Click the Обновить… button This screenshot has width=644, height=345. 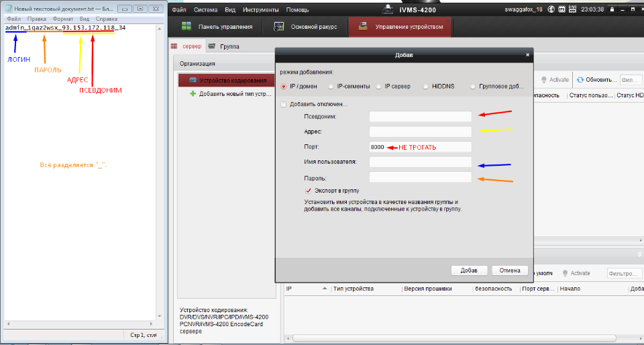click(597, 80)
